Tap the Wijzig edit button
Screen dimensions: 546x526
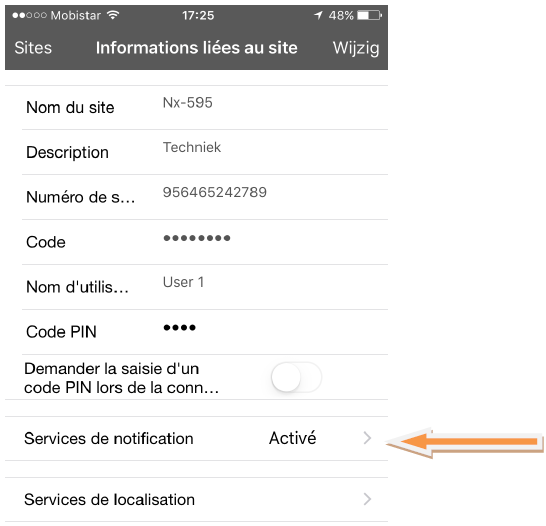[356, 48]
